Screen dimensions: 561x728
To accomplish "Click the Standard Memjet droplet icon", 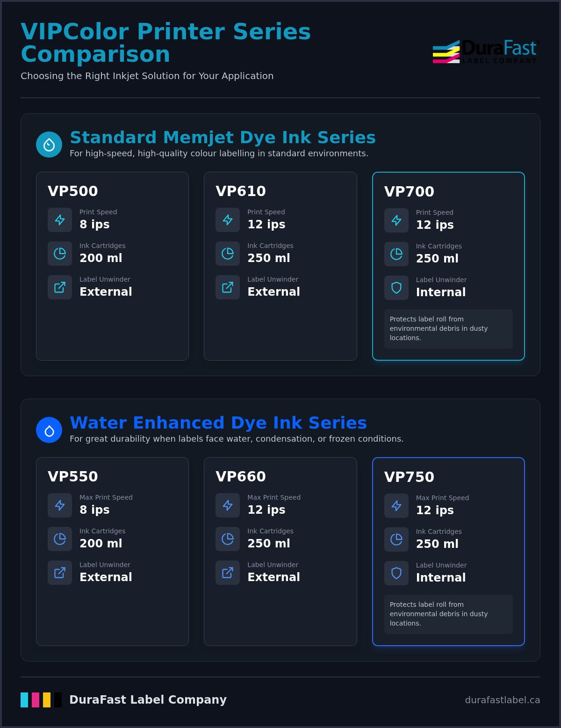I will pos(49,145).
